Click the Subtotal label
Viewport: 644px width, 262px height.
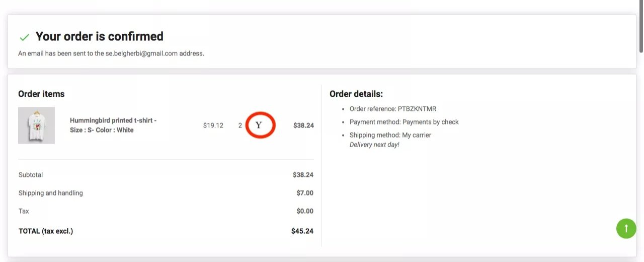31,175
